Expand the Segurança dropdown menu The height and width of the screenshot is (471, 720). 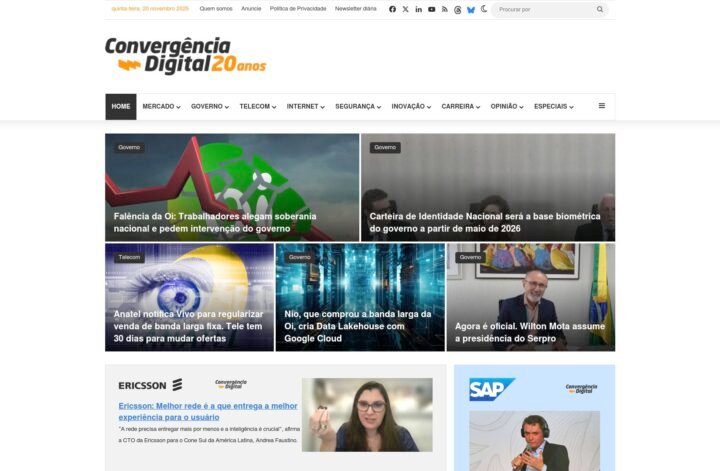pyautogui.click(x=358, y=106)
